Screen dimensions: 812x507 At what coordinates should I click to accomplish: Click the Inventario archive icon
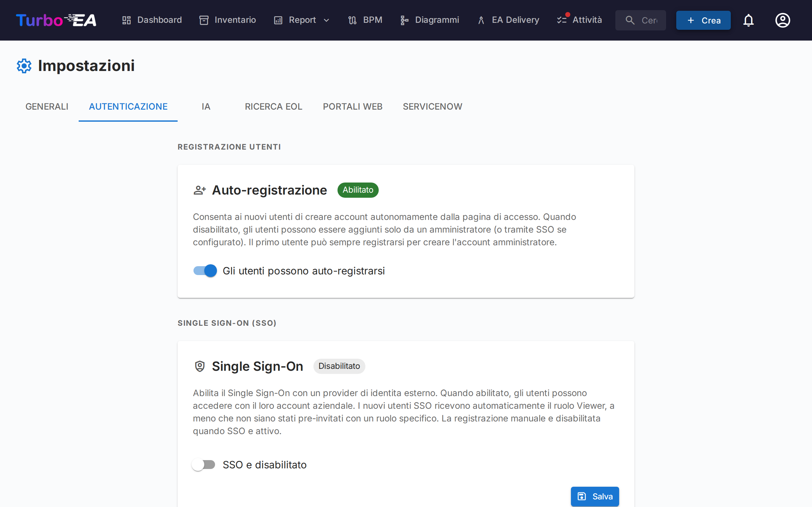tap(204, 20)
